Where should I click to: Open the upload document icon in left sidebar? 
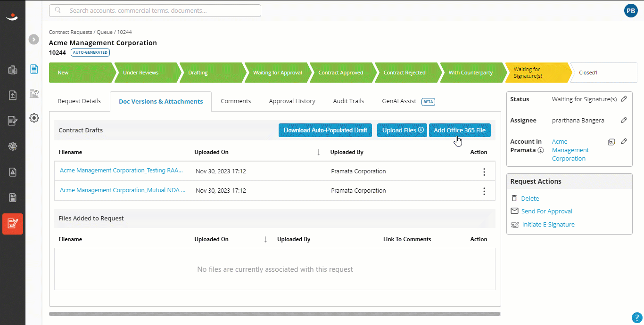13,95
